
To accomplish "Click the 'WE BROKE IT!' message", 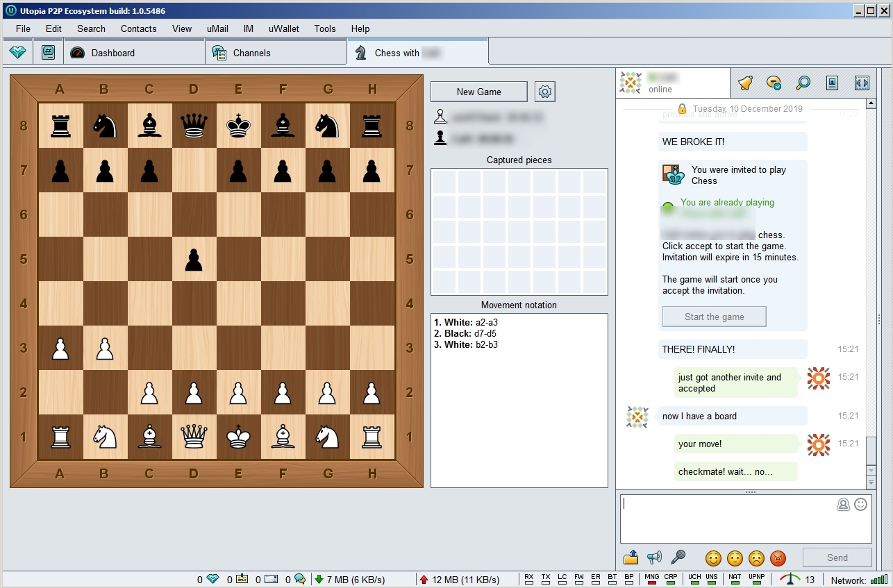I will [733, 142].
